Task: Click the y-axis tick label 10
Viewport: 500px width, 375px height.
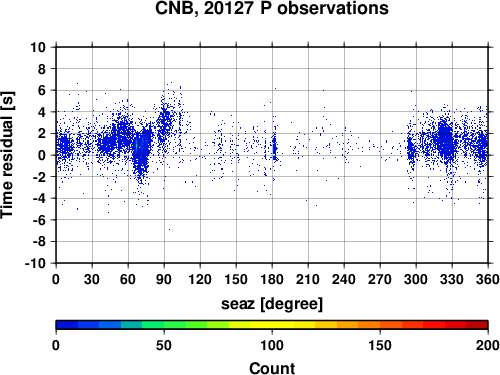Action: [x=38, y=47]
